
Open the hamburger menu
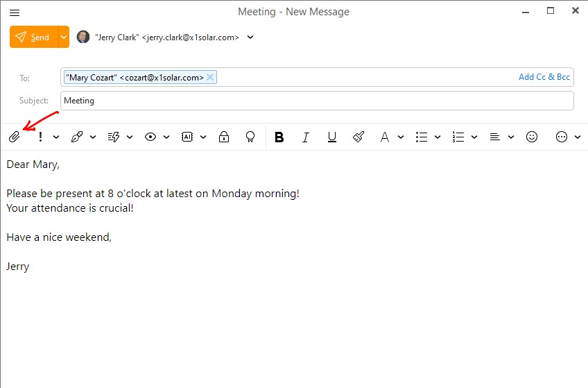15,12
